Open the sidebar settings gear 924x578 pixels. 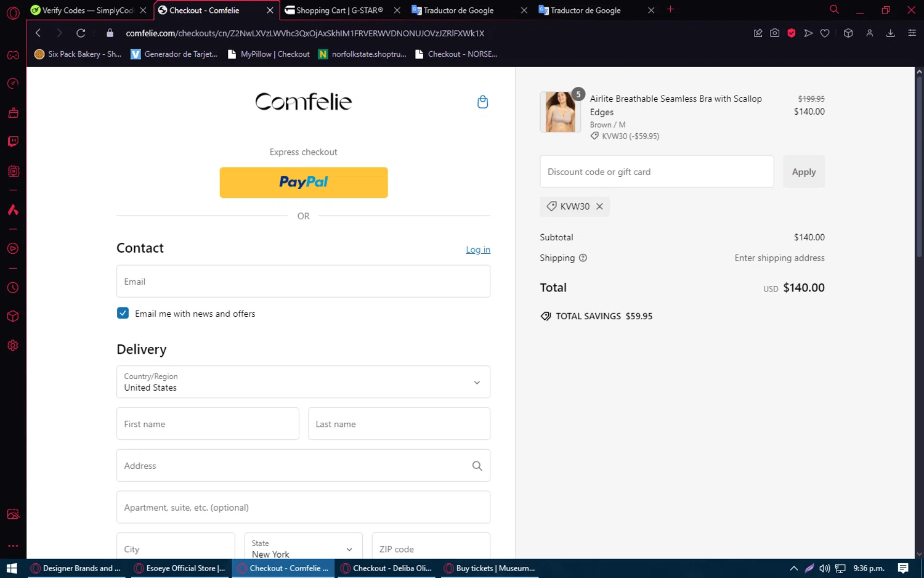click(13, 346)
